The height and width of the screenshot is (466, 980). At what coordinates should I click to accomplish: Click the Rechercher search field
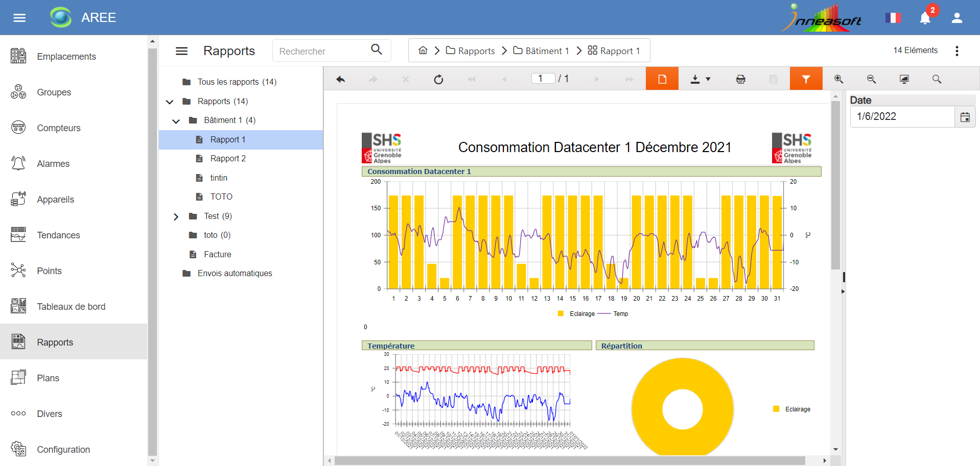click(x=322, y=51)
